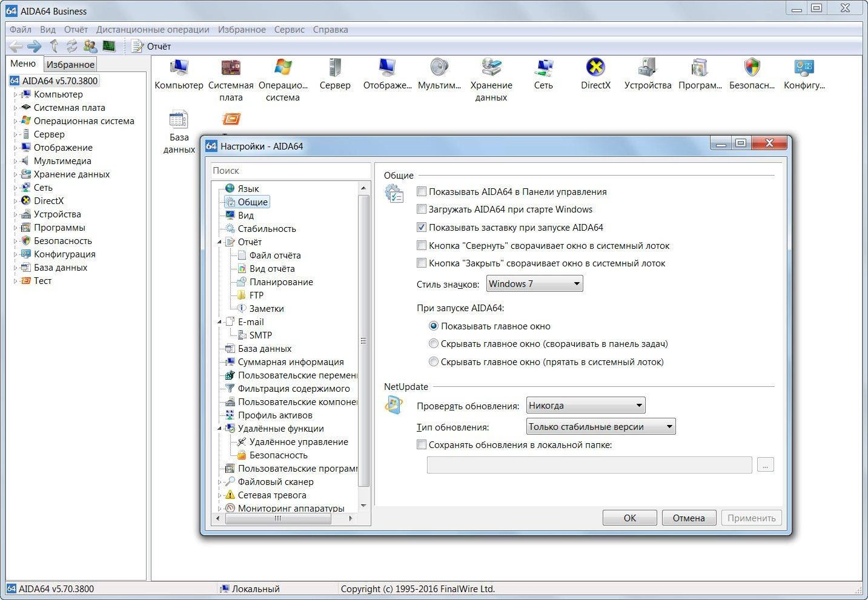
Task: Open the Конфигурация icon in main pane
Action: (804, 67)
